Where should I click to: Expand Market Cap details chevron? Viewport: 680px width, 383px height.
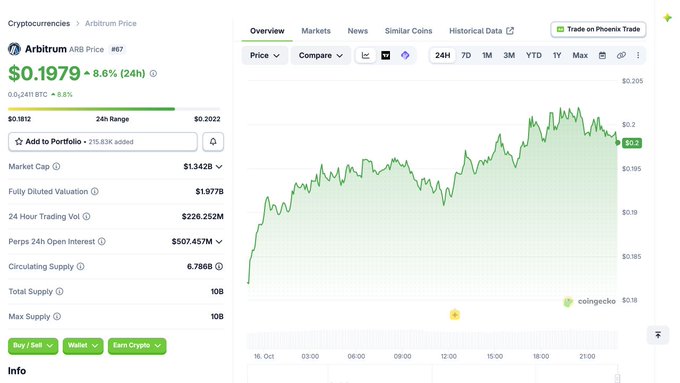point(219,167)
